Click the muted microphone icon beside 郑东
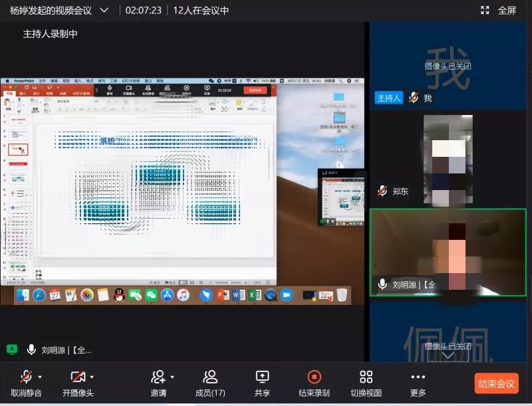The width and height of the screenshot is (532, 406). tap(382, 191)
